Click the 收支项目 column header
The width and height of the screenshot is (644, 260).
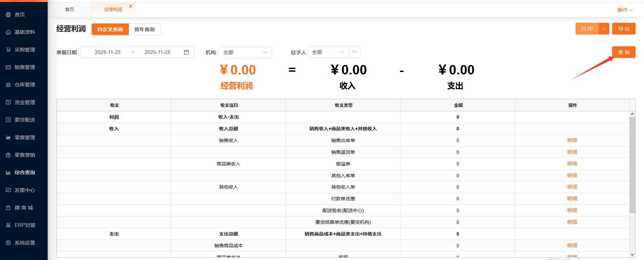[229, 105]
